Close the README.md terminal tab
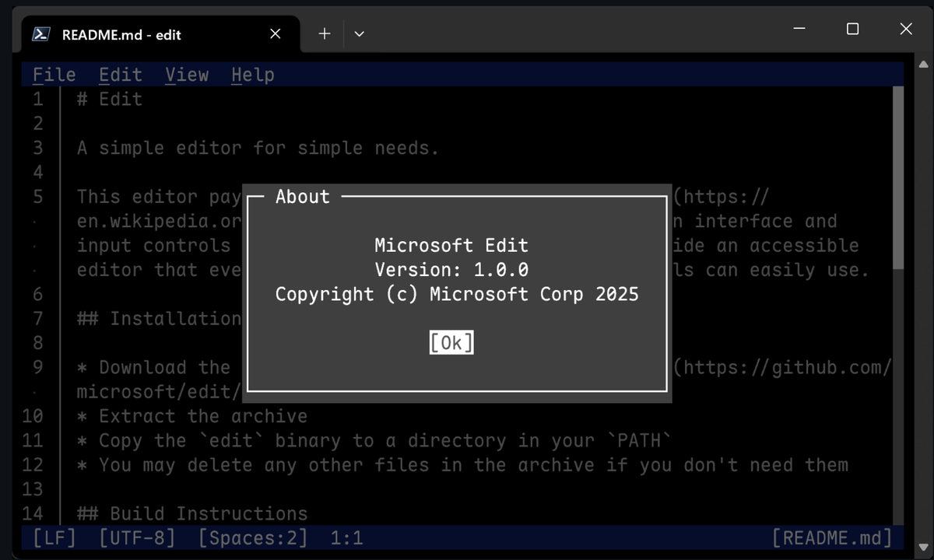Image resolution: width=934 pixels, height=560 pixels. [x=275, y=33]
